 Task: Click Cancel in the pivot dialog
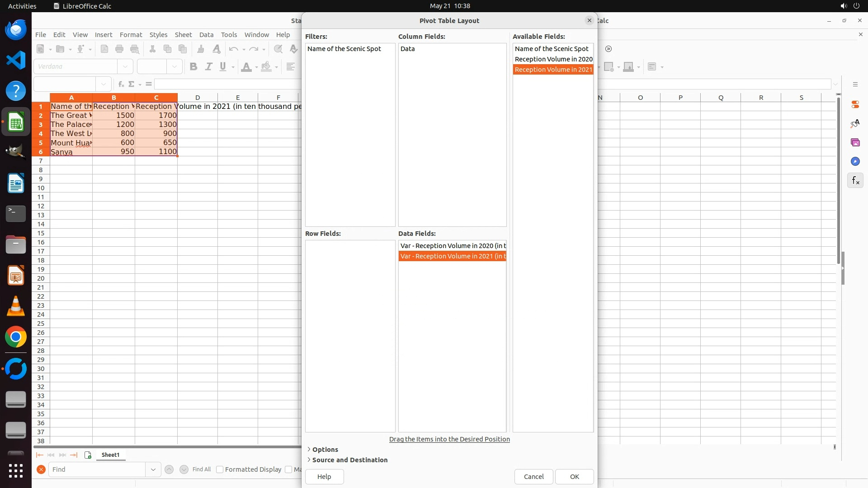533,476
